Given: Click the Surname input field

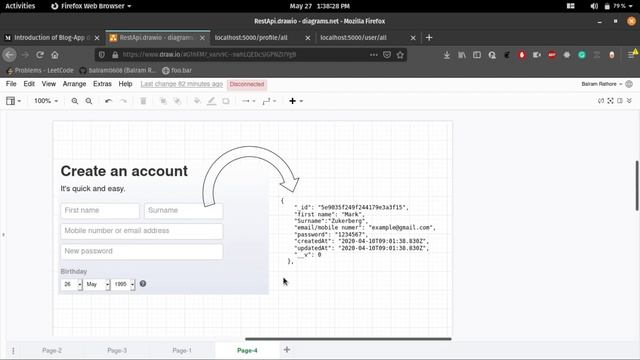Looking at the screenshot, I should pyautogui.click(x=184, y=211).
